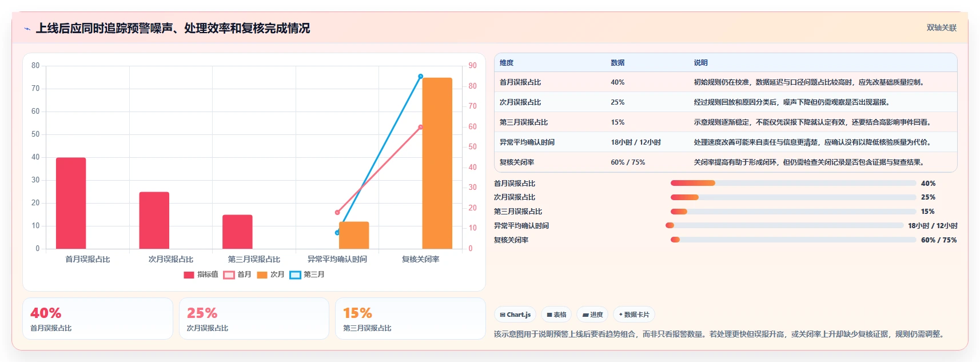The width and height of the screenshot is (980, 362).
Task: Click the 说明 table column header
Action: [x=700, y=63]
